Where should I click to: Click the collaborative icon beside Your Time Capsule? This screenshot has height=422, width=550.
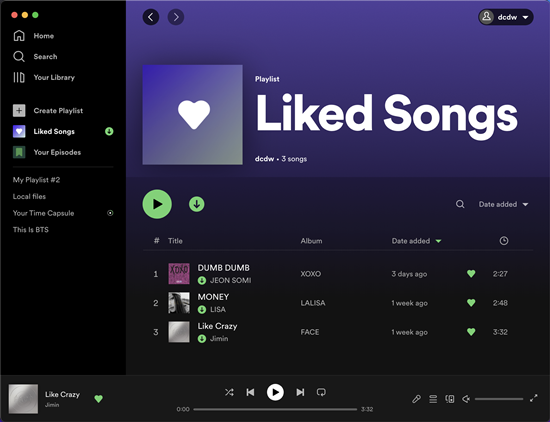(110, 213)
